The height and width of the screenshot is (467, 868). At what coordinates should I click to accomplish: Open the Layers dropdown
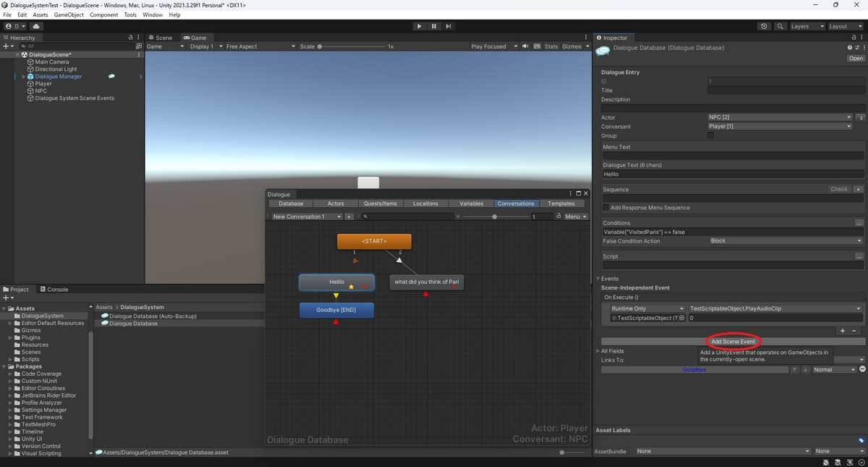807,26
